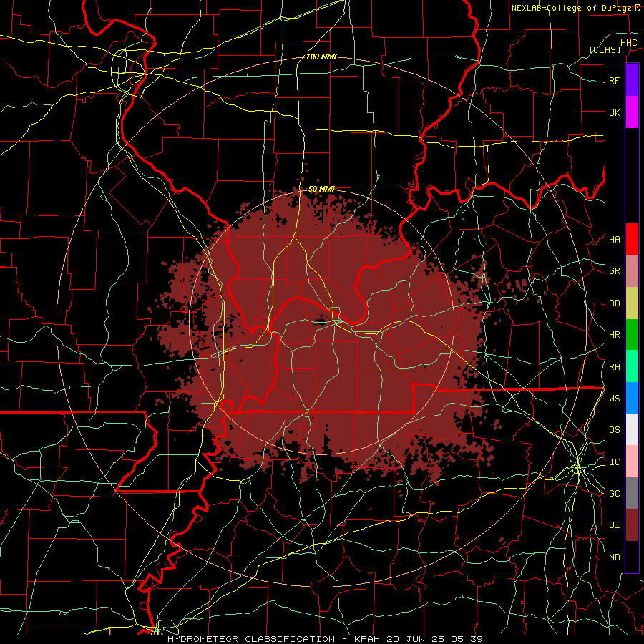Click the 'HHC' product label
The height and width of the screenshot is (644, 644).
point(628,43)
